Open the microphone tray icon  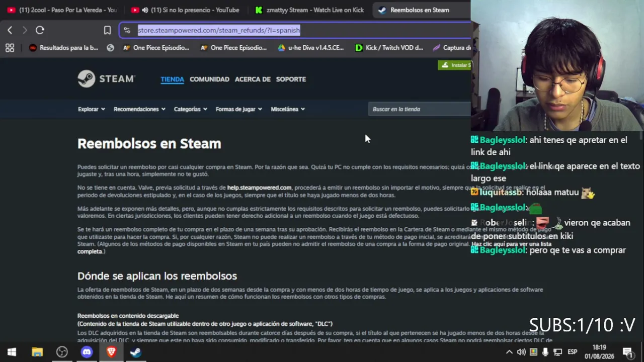pos(545,352)
